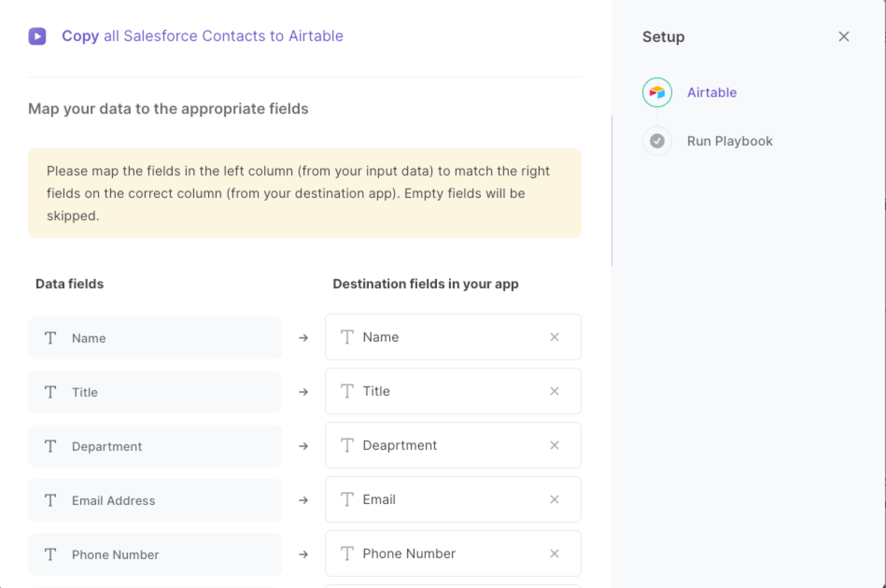
Task: Clear the Name destination field mapping
Action: [554, 337]
